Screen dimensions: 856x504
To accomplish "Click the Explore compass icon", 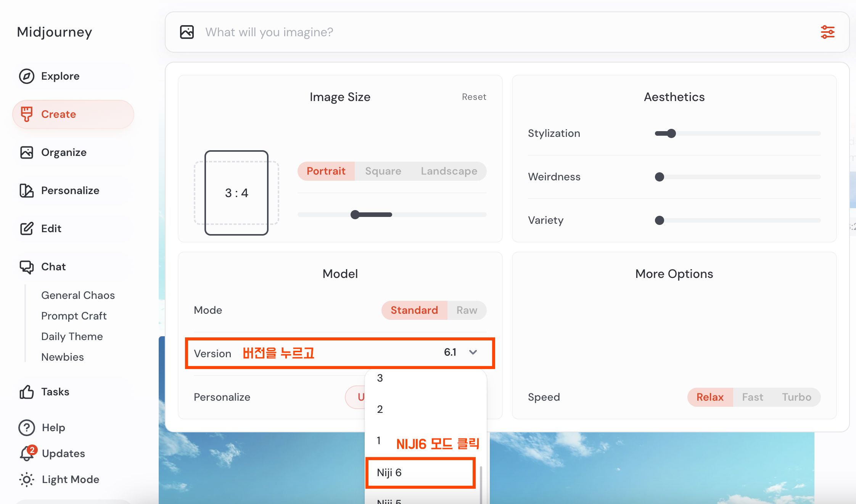I will click(x=27, y=76).
